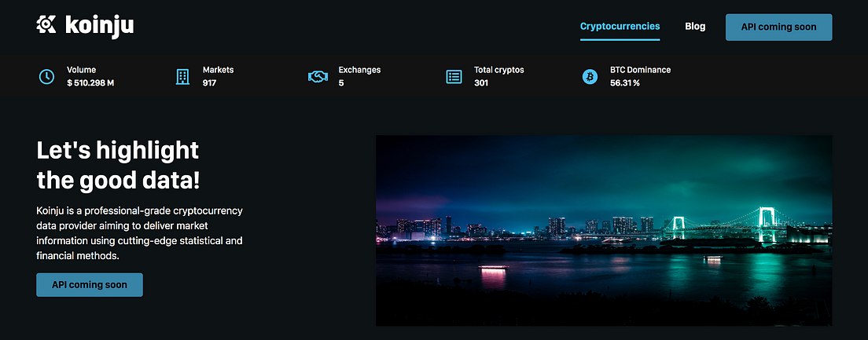Click the Exchanges label
This screenshot has height=340, width=868.
click(x=359, y=70)
